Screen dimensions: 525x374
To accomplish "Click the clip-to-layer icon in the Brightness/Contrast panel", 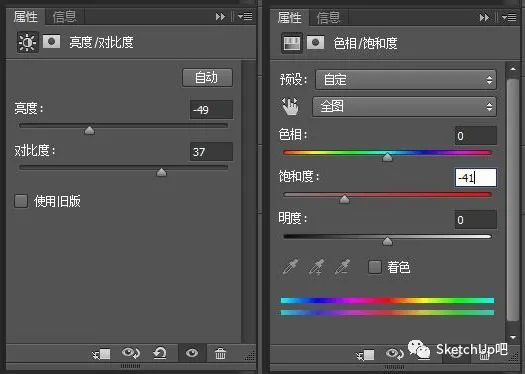I will coord(101,354).
